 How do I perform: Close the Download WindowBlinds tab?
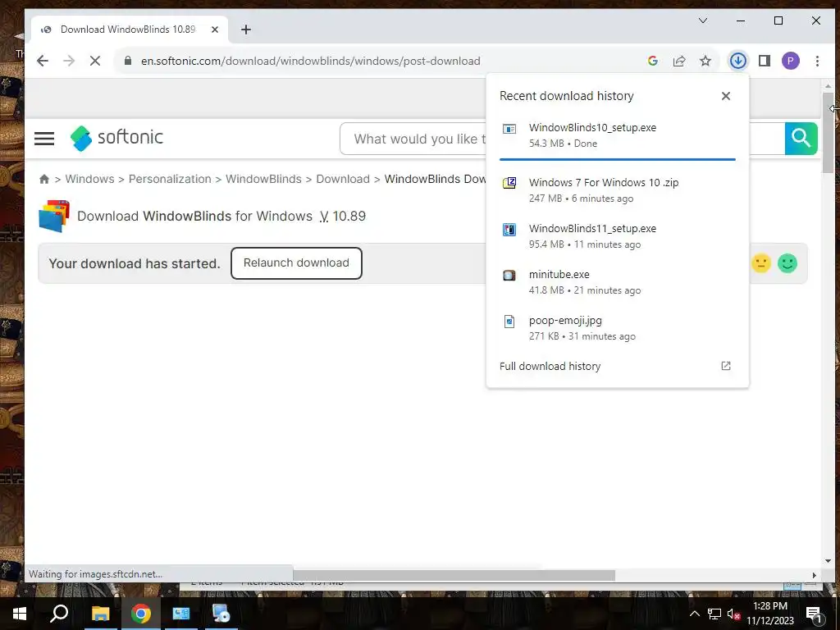pos(215,30)
